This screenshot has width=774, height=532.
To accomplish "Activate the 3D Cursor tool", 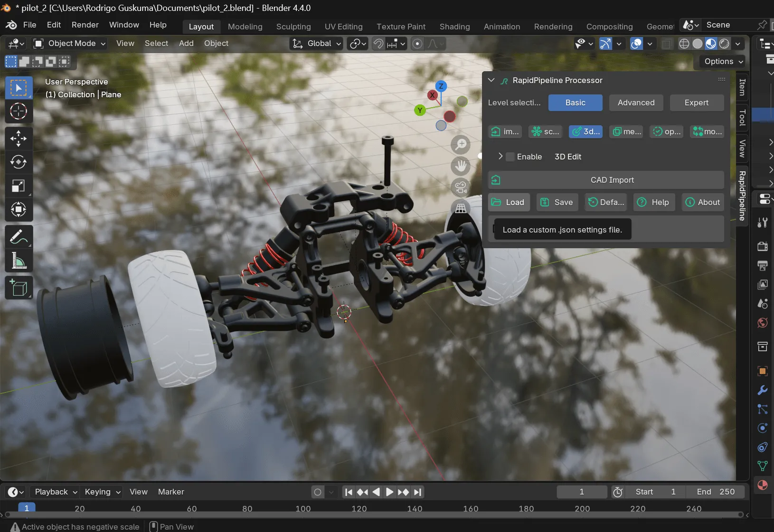I will click(x=19, y=112).
